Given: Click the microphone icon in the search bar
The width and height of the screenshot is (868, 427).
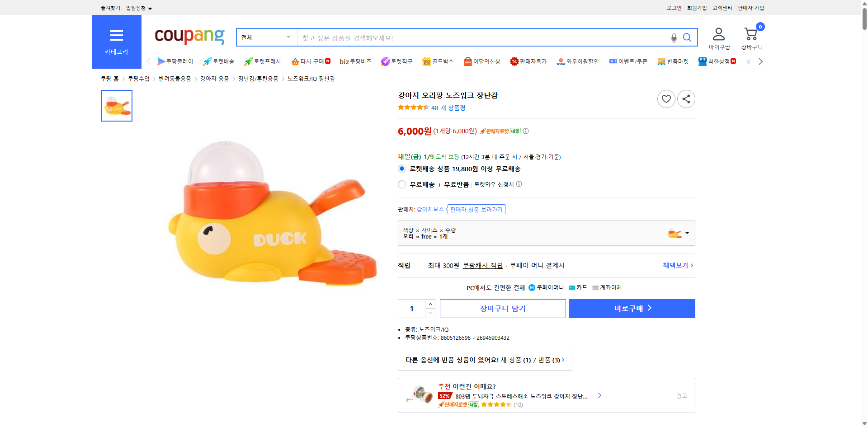Looking at the screenshot, I should coord(674,38).
